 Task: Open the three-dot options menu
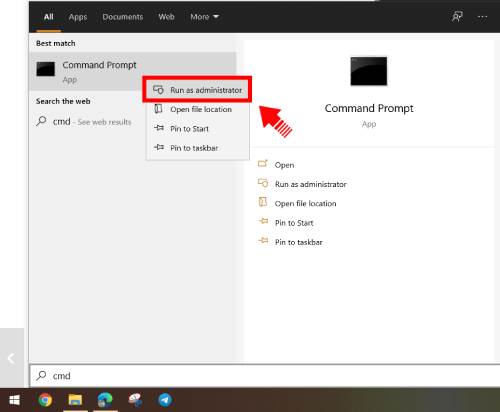482,16
